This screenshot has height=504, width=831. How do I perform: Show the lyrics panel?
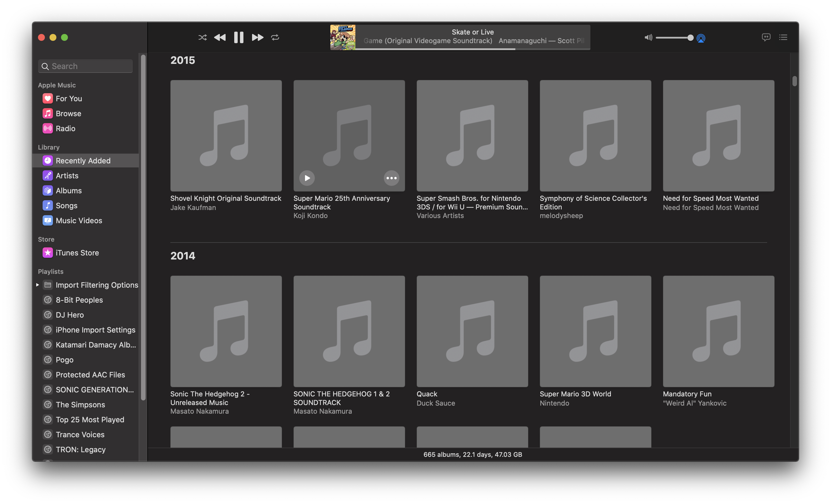click(766, 37)
